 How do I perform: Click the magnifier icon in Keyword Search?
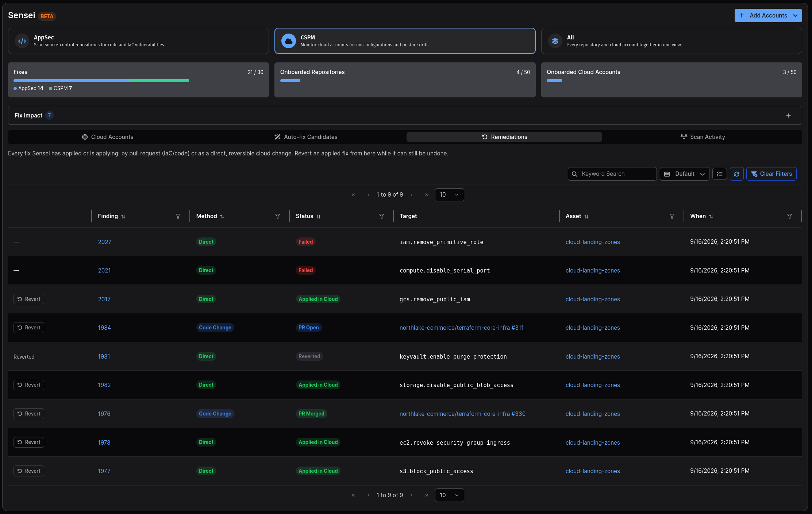pos(574,174)
